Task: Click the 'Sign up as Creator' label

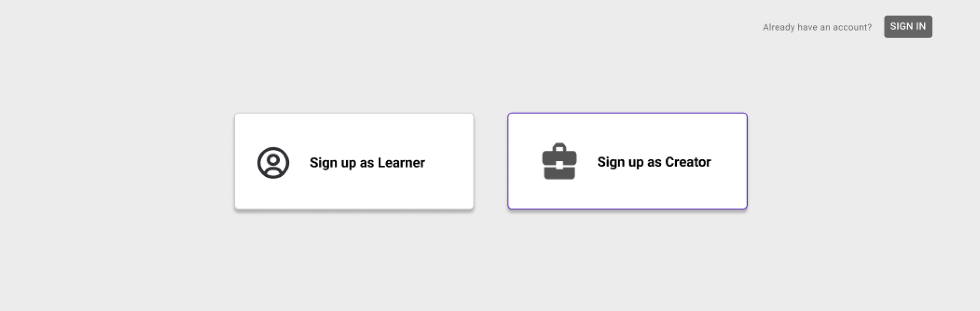Action: point(654,162)
